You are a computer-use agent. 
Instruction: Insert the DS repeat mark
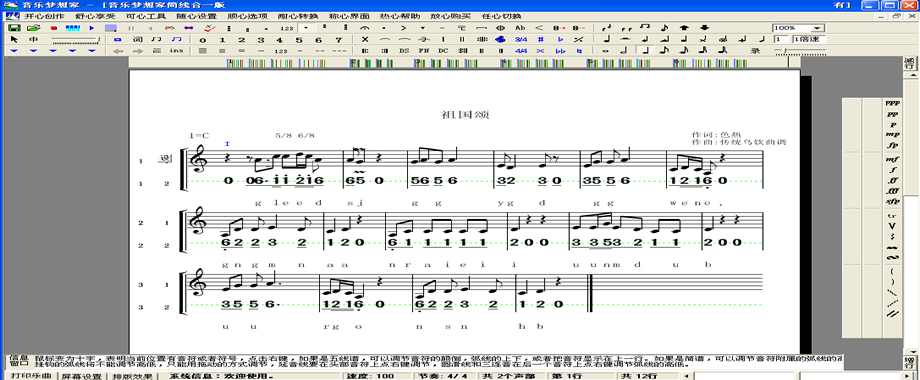coord(404,51)
